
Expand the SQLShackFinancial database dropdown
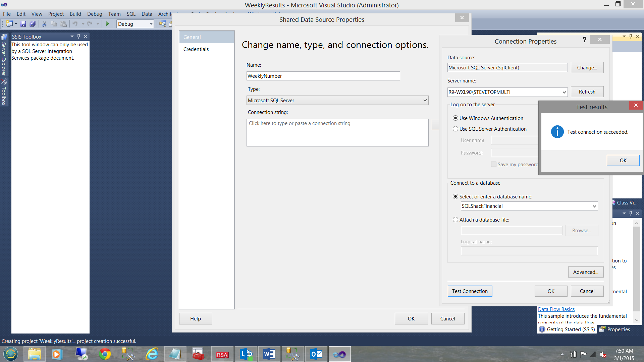click(594, 206)
